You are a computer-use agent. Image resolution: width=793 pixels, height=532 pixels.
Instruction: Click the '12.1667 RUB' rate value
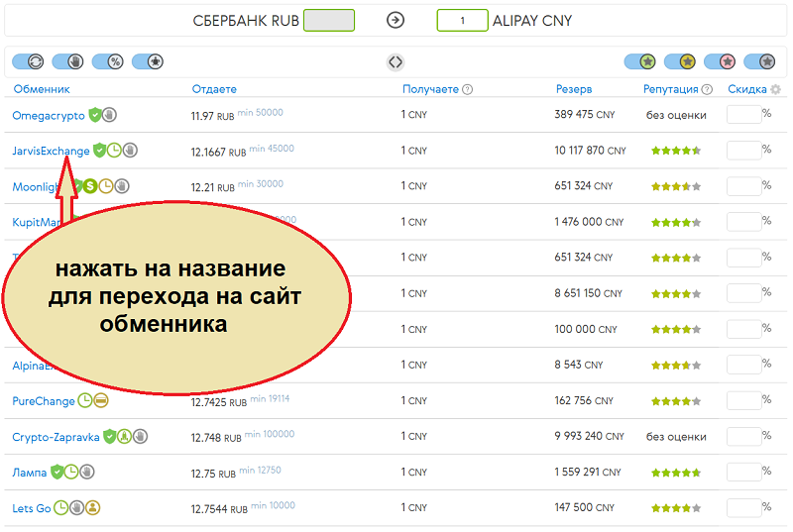pos(218,153)
